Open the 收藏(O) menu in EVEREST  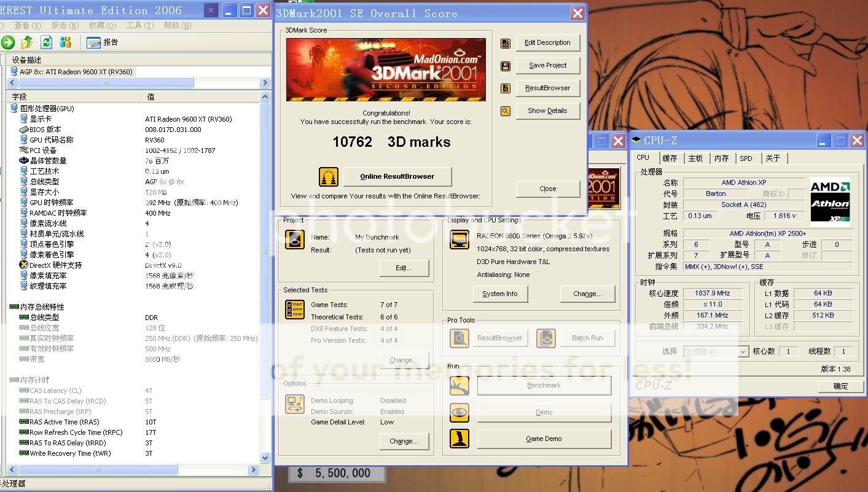103,25
